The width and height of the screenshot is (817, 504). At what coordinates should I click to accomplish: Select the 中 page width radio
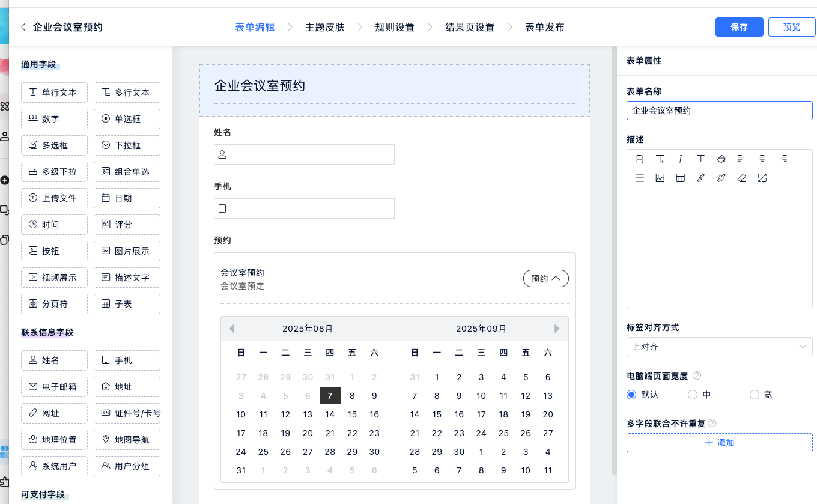693,395
